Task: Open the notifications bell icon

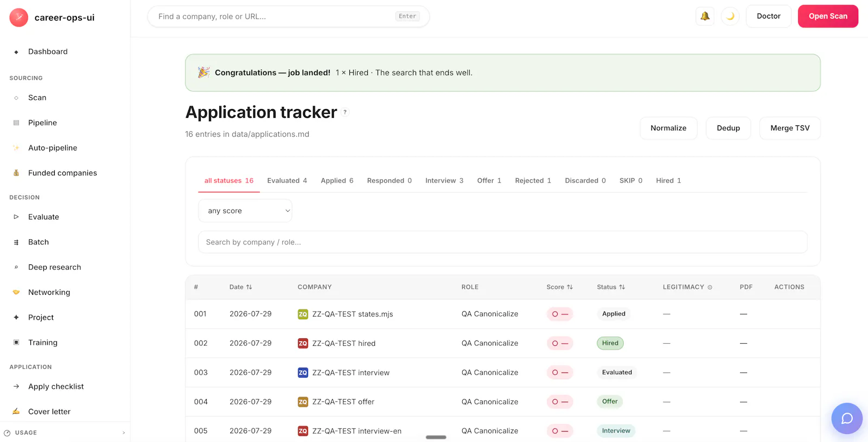Action: 705,16
